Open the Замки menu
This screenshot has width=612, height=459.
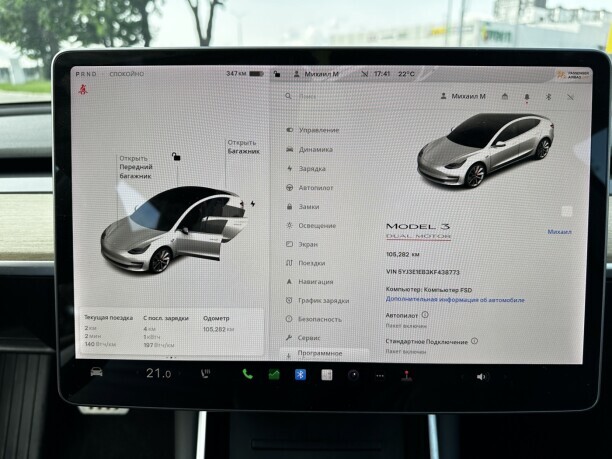point(303,206)
